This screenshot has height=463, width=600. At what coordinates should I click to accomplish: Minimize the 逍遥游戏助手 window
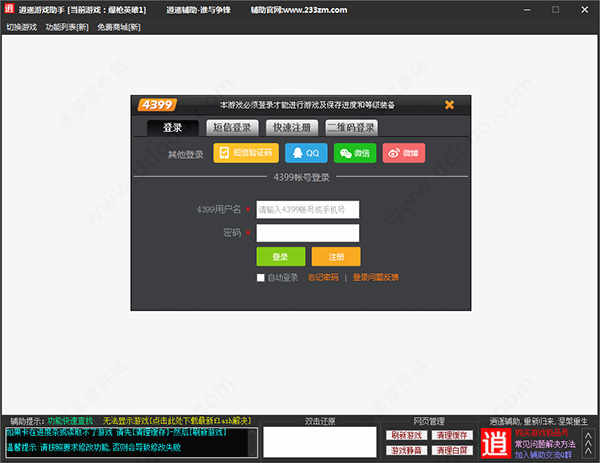(527, 10)
